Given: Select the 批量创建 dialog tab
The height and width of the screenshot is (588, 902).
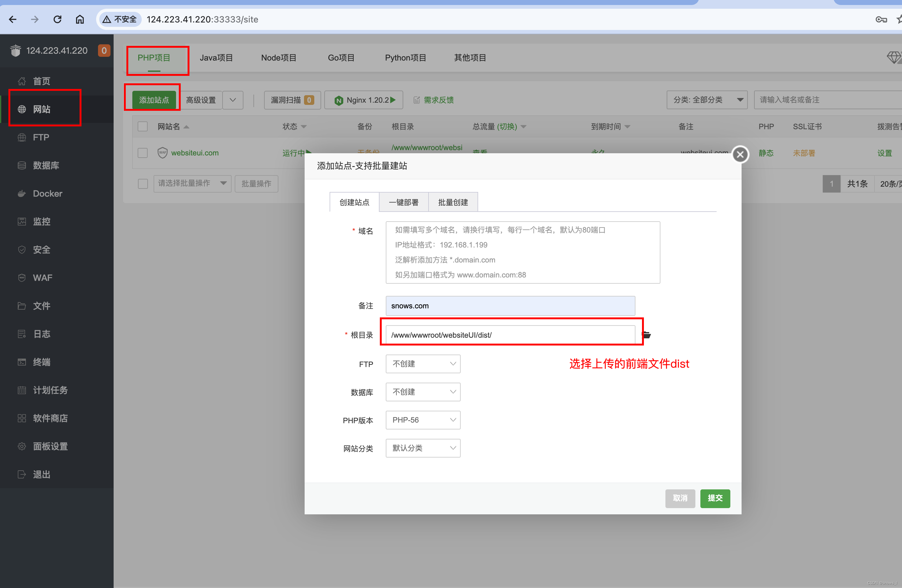Looking at the screenshot, I should pos(453,202).
